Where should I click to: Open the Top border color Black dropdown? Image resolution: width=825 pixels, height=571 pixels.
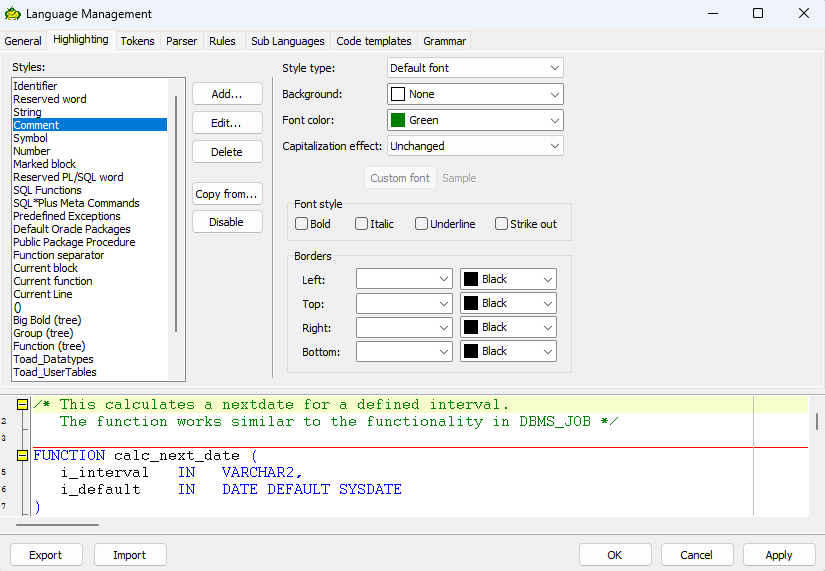pos(508,303)
